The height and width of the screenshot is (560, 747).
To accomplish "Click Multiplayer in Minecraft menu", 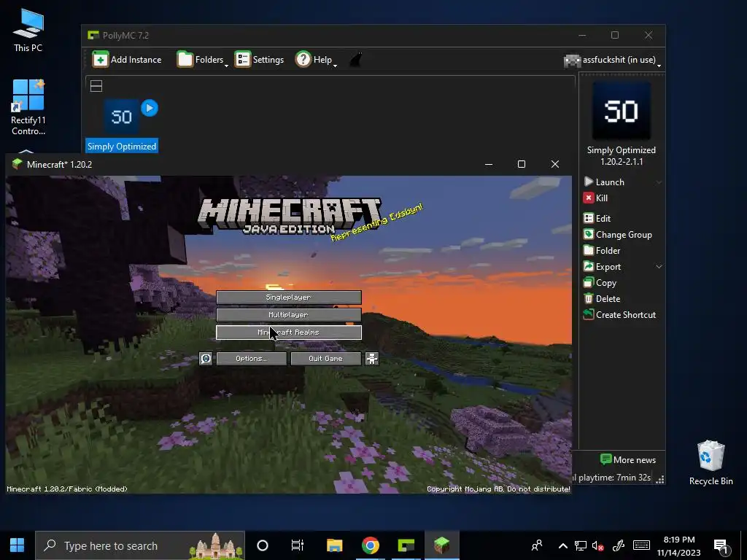I will coord(289,315).
